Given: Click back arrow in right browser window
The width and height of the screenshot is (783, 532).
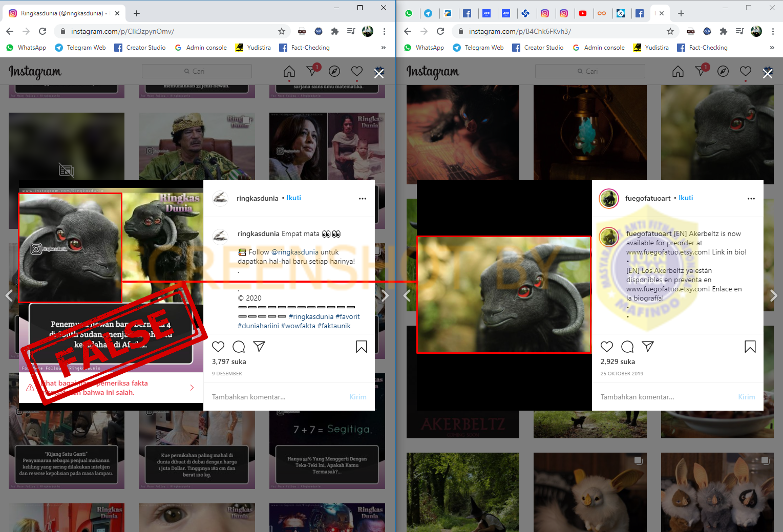Looking at the screenshot, I should (408, 31).
